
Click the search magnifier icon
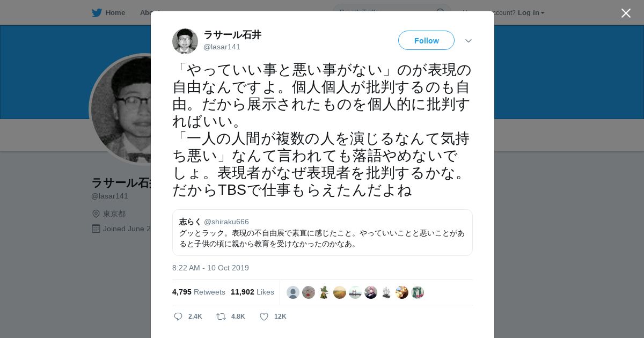coord(441,12)
